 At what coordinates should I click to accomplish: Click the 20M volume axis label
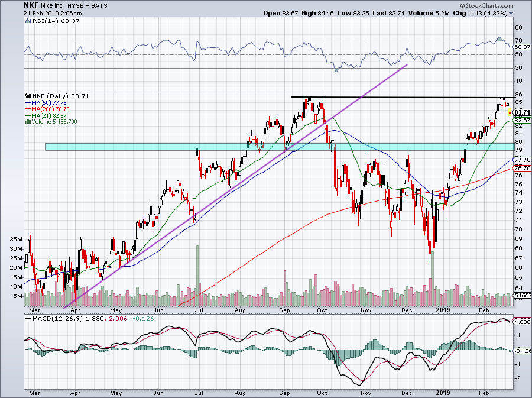[15, 268]
